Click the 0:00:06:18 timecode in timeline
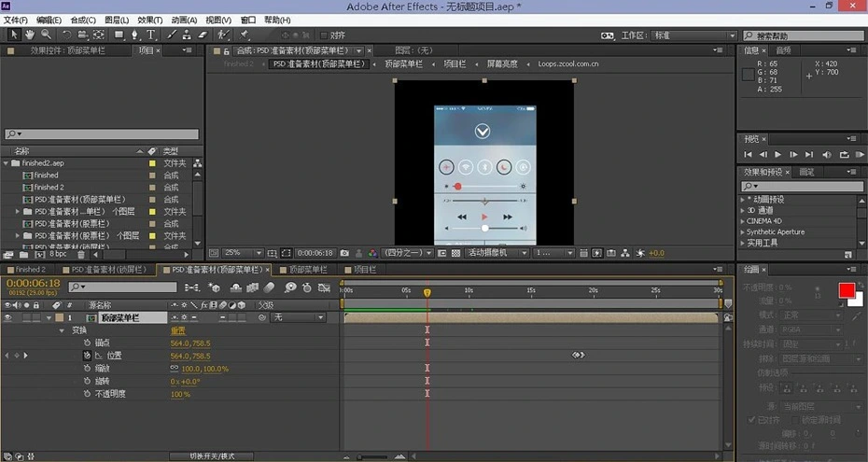The width and height of the screenshot is (868, 462). click(34, 284)
